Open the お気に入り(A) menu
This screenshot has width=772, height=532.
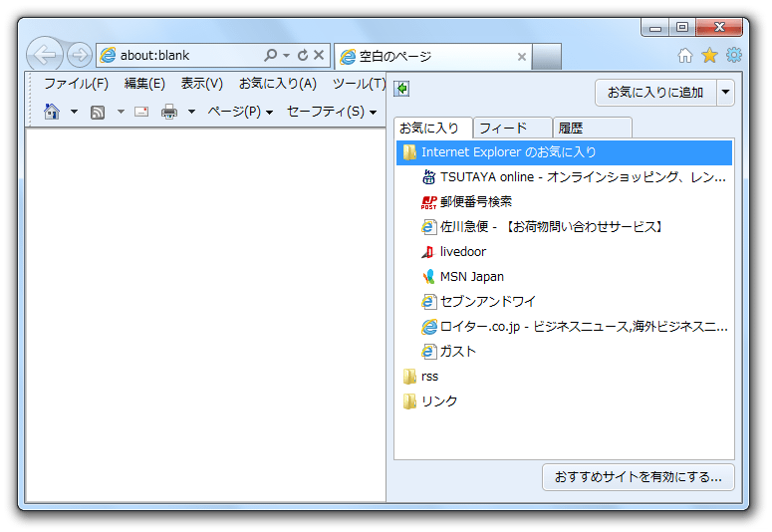(277, 84)
